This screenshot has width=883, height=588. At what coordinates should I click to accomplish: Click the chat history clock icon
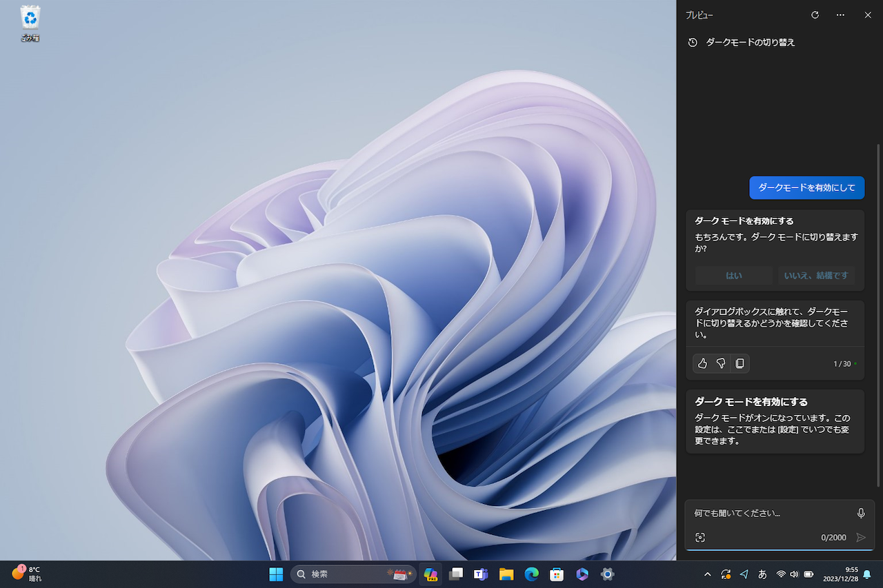693,43
